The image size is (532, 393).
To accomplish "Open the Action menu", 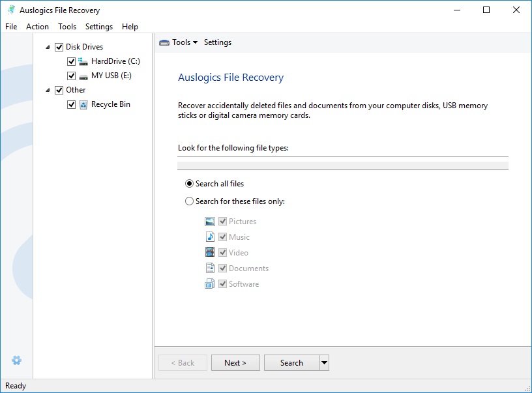I will 37,27.
